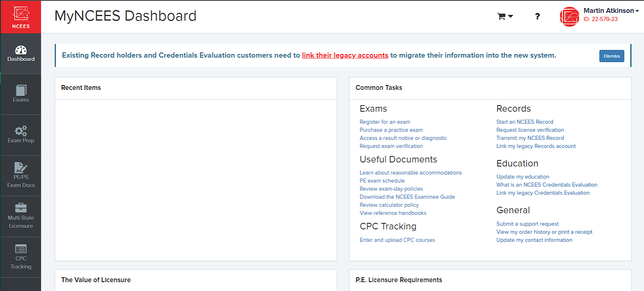The width and height of the screenshot is (644, 291).
Task: Select the Exam Prep gears icon
Action: pos(21,131)
